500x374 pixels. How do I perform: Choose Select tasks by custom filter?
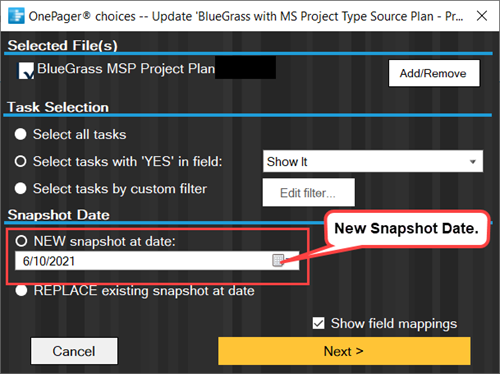20,188
